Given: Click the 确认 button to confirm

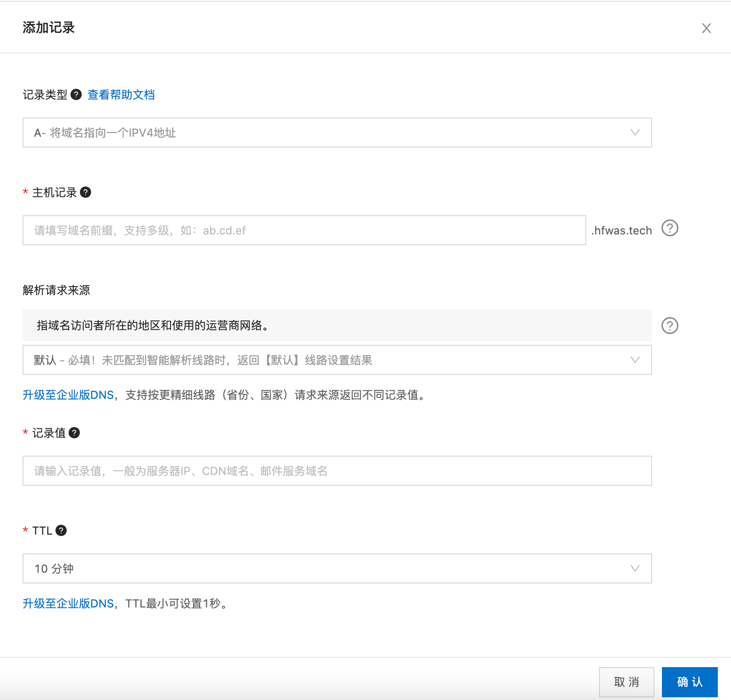Looking at the screenshot, I should coord(689,682).
